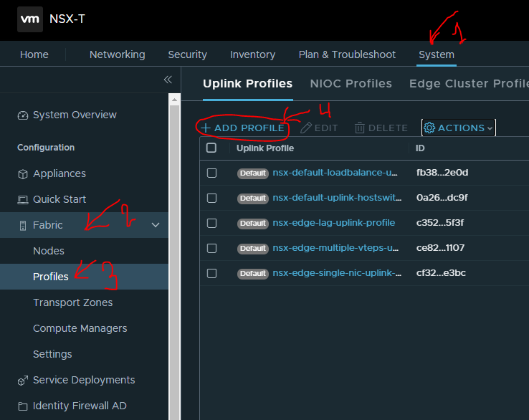Open Quick Start in the sidebar
Image resolution: width=529 pixels, height=420 pixels.
point(59,199)
